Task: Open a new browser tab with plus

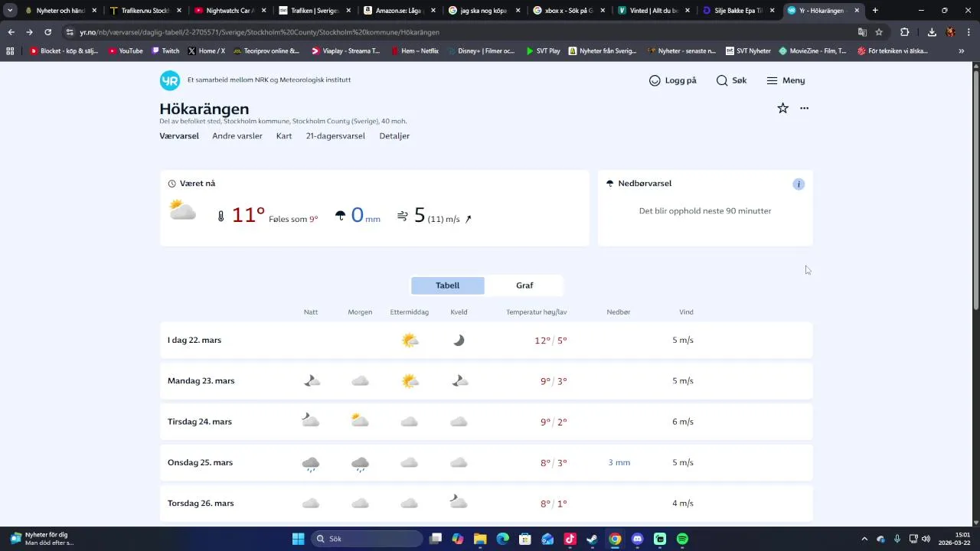Action: click(x=875, y=11)
